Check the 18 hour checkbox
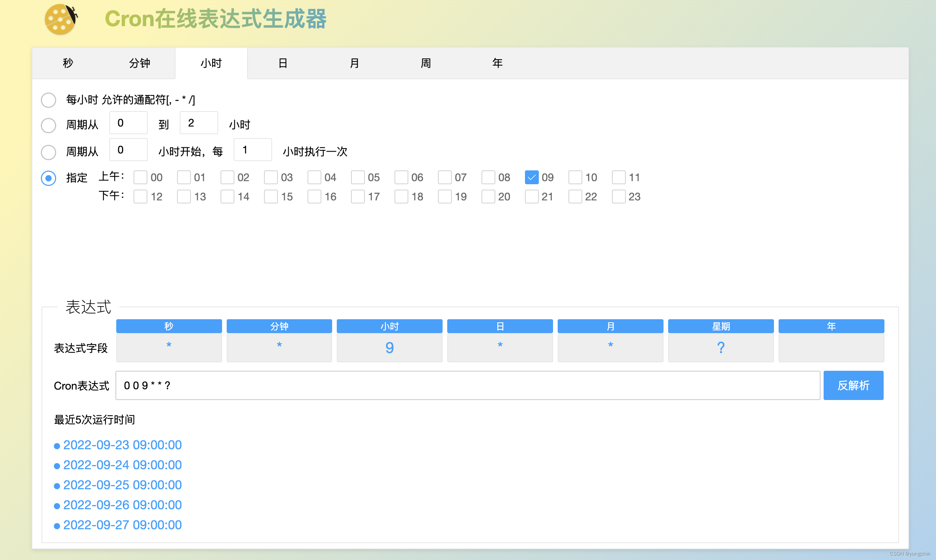This screenshot has width=936, height=560. click(x=401, y=197)
